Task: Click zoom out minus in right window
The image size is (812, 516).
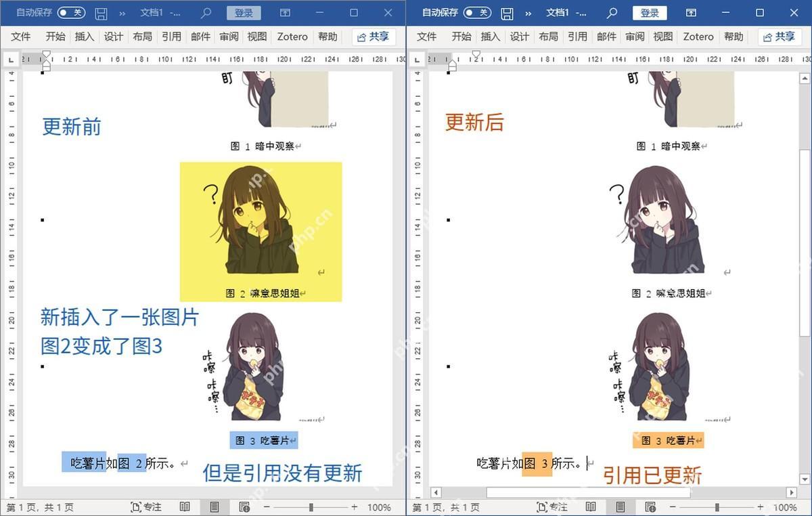Action: click(673, 507)
